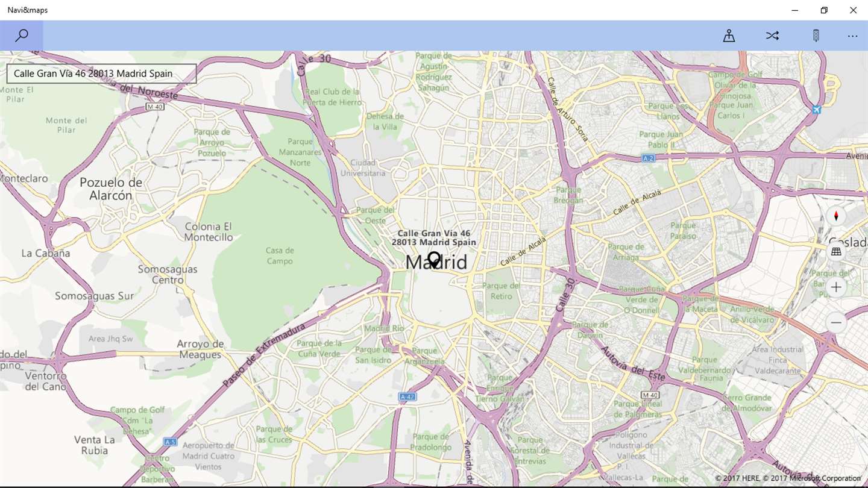
Task: Click the A-2 highway shield marker
Action: pyautogui.click(x=648, y=158)
